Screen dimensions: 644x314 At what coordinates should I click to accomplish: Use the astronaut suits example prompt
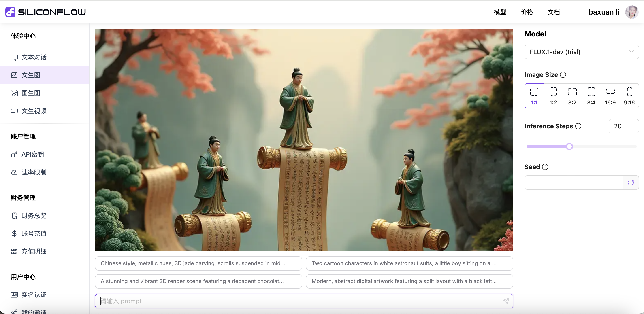coord(409,263)
